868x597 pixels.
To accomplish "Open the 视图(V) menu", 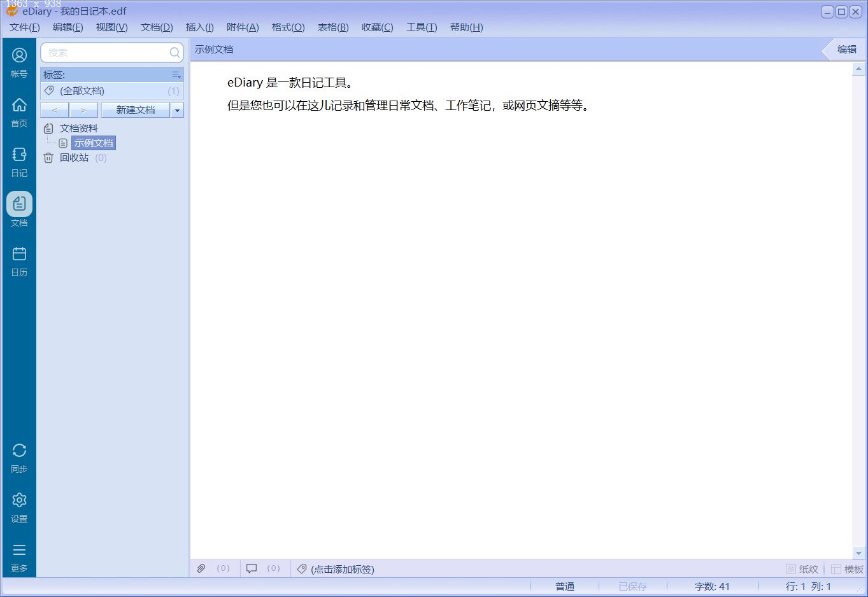I will (112, 27).
